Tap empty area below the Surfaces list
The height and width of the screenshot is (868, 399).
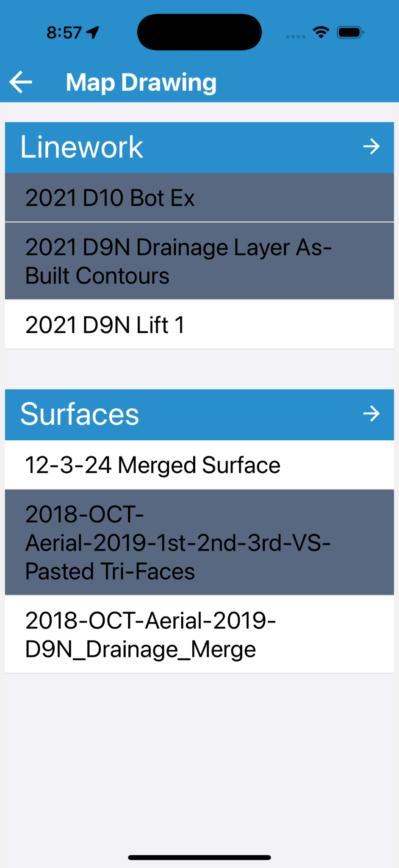199,754
